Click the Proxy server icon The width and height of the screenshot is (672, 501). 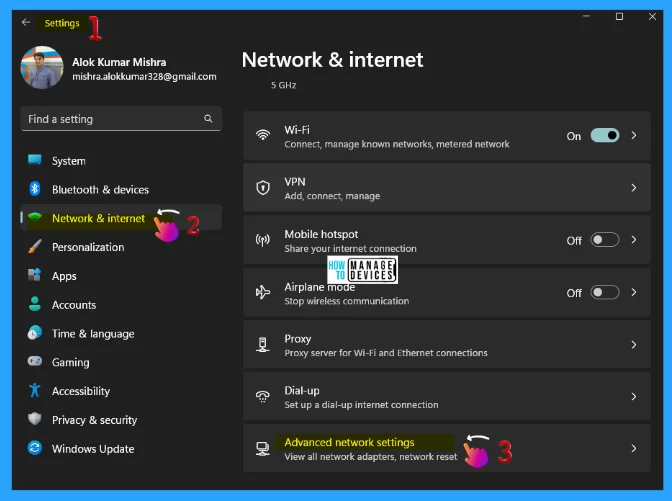click(x=263, y=345)
